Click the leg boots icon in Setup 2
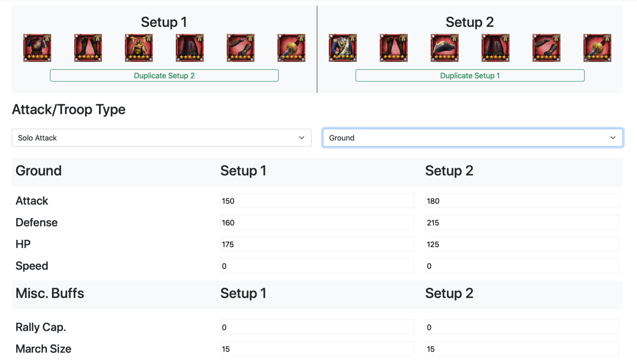The image size is (637, 364). pos(394,48)
